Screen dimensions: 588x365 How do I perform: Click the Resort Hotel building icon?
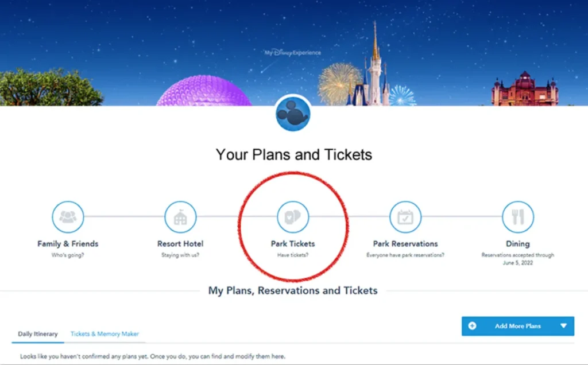[x=180, y=217]
